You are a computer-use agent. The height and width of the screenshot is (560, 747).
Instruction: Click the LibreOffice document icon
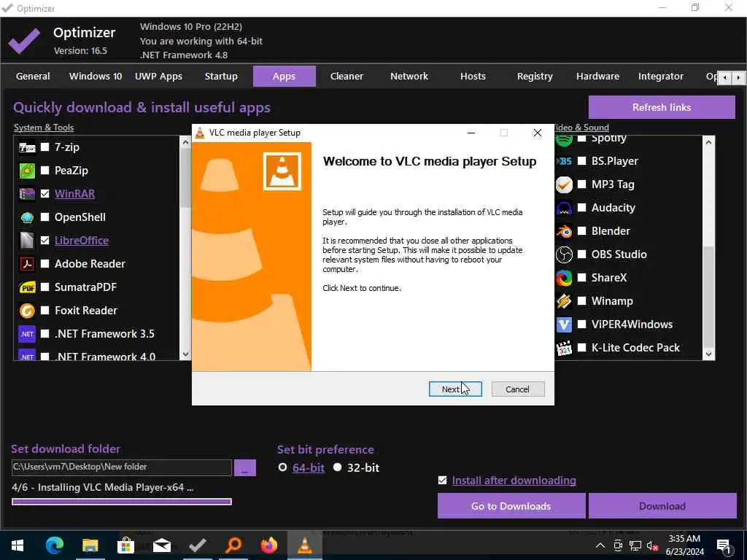pos(27,241)
